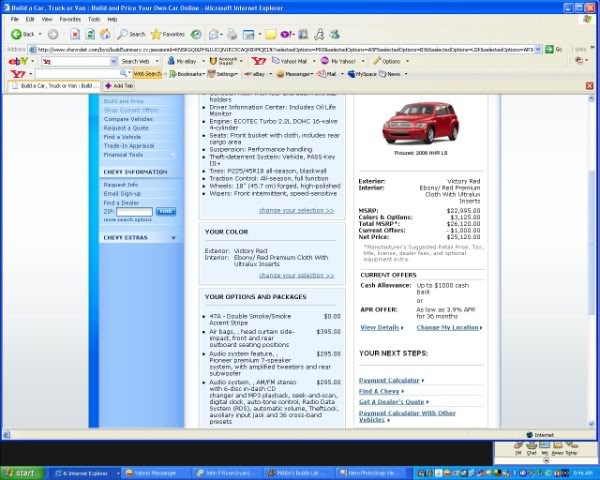Open the Help menu
The width and height of the screenshot is (600, 480).
(112, 19)
